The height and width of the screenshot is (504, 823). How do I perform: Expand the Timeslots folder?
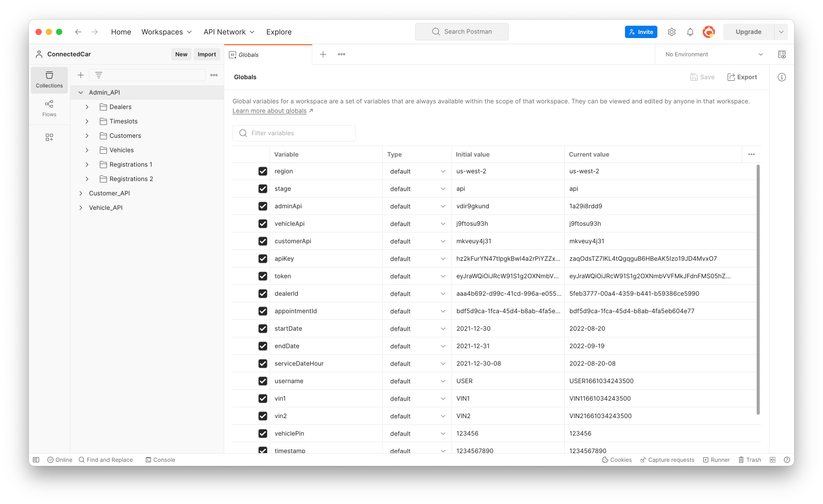pyautogui.click(x=87, y=121)
